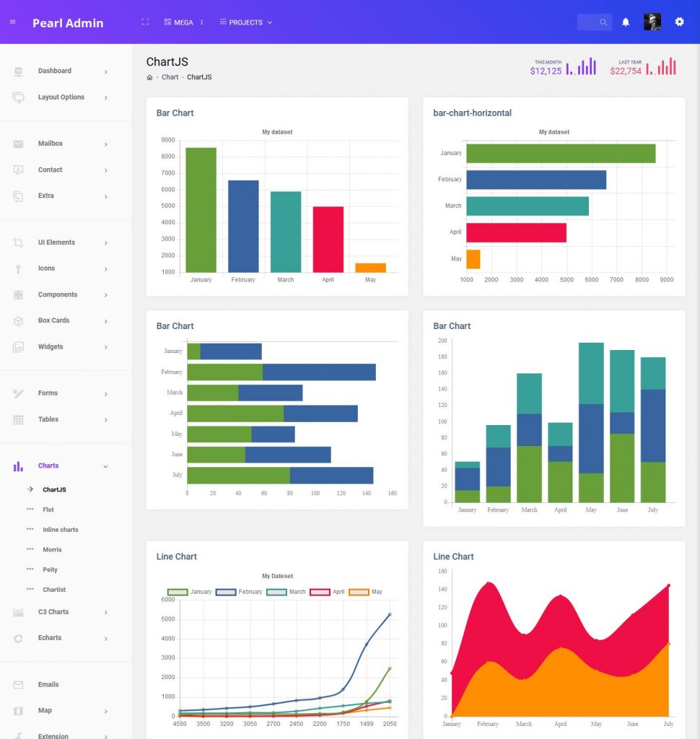Click the home icon in the breadcrumb
700x739 pixels.
[x=149, y=77]
